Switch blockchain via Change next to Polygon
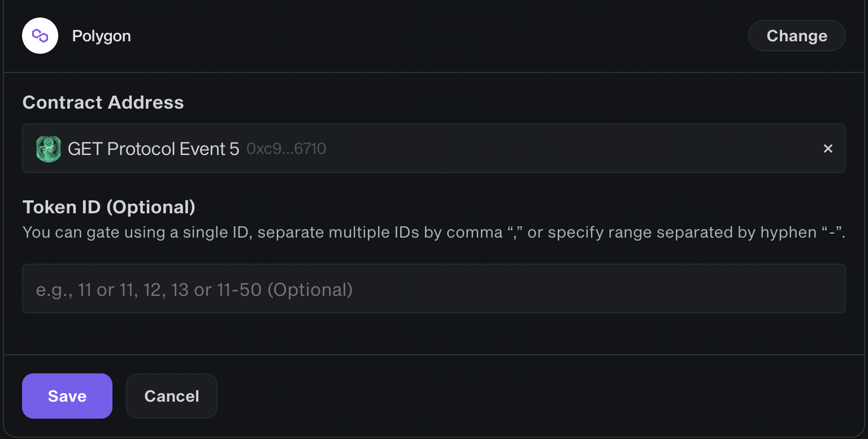The width and height of the screenshot is (868, 439). click(797, 36)
